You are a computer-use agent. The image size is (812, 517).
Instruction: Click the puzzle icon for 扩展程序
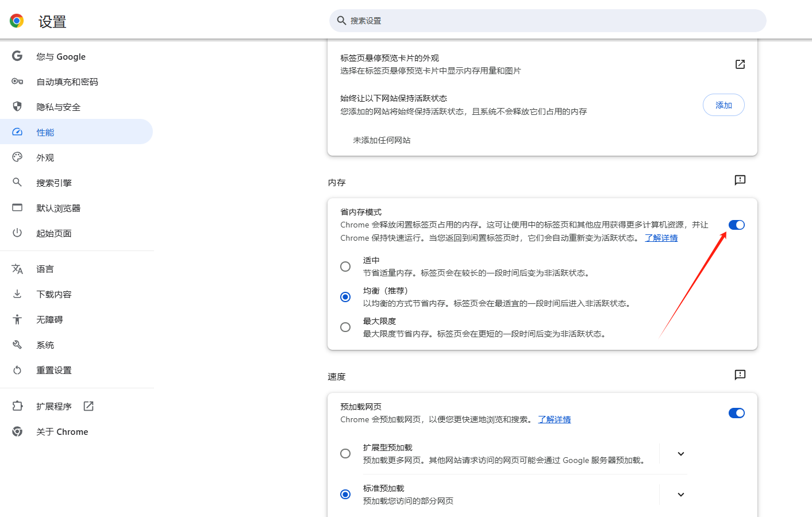[17, 406]
